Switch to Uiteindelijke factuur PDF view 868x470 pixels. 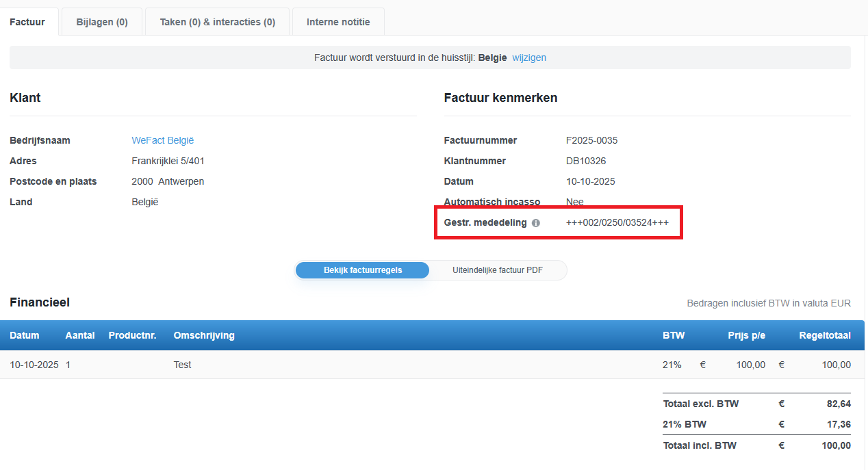click(497, 270)
